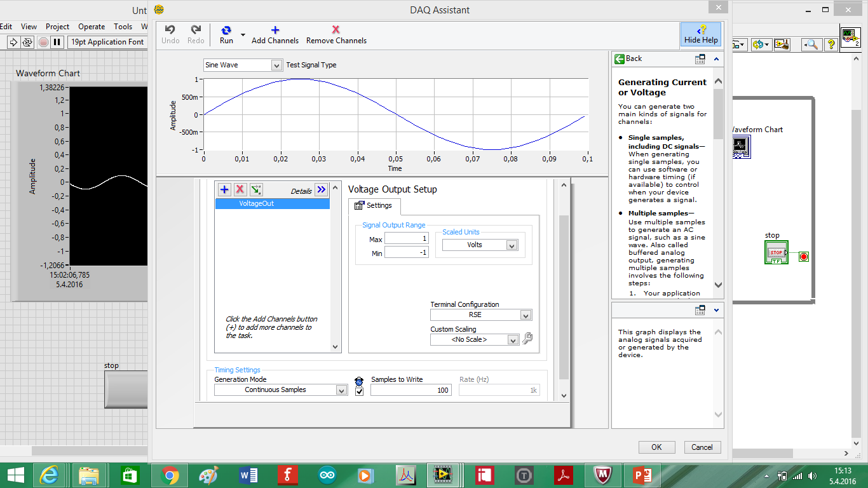868x488 pixels.
Task: Expand channel Details with double arrow
Action: (321, 189)
